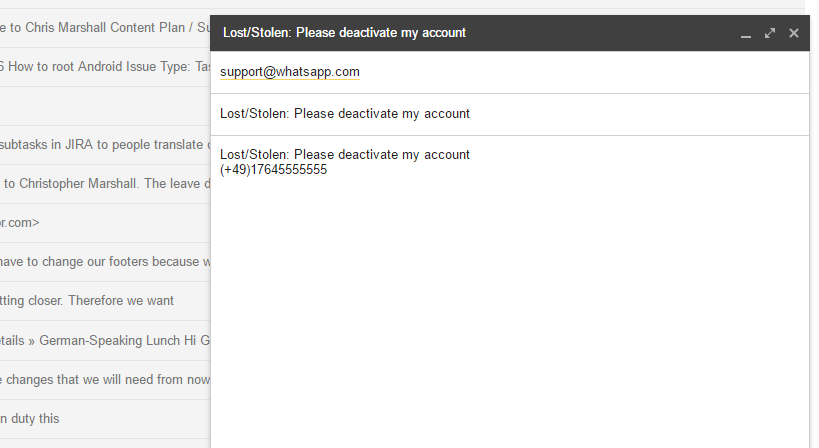
Task: Expand compose window to full screen
Action: tap(770, 33)
